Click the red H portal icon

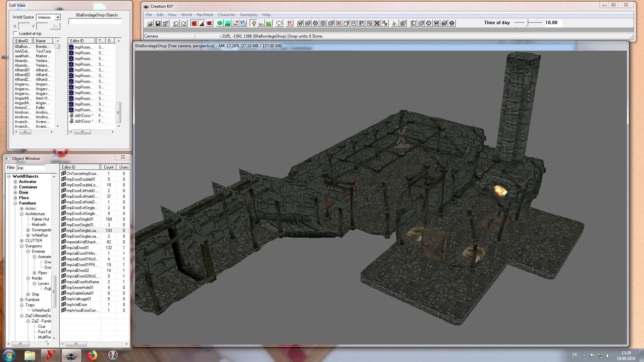point(338,23)
